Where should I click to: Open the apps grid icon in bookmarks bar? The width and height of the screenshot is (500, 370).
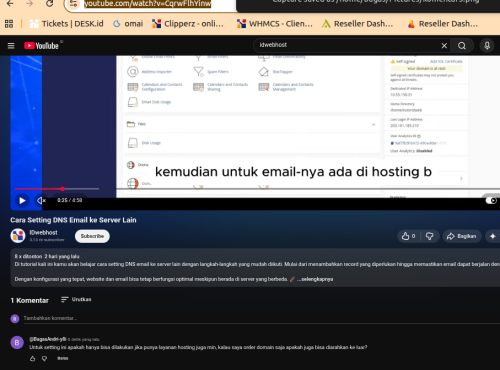(x=9, y=24)
